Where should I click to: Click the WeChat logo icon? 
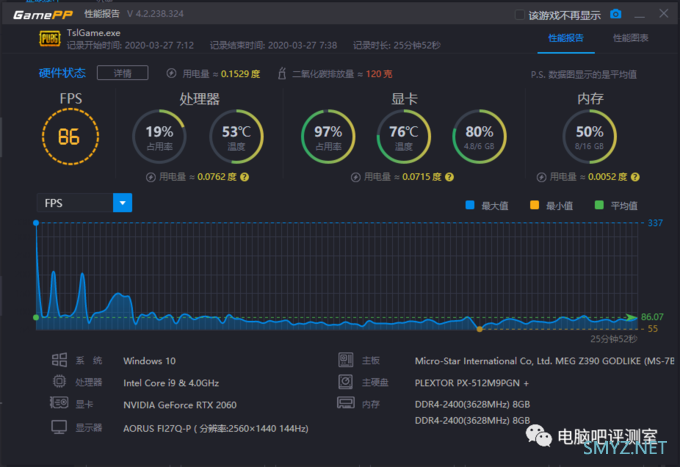coord(539,435)
